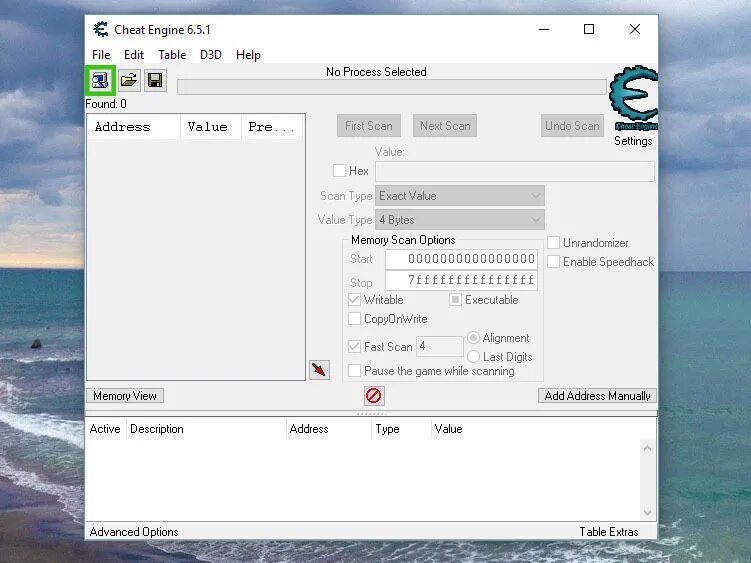Open the process list icon
Image resolution: width=751 pixels, height=563 pixels.
click(x=100, y=80)
